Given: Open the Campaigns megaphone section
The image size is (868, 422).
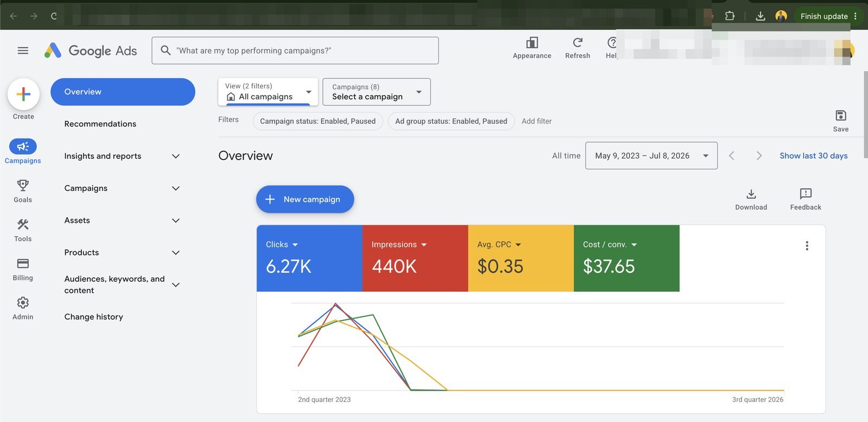Looking at the screenshot, I should point(23,151).
